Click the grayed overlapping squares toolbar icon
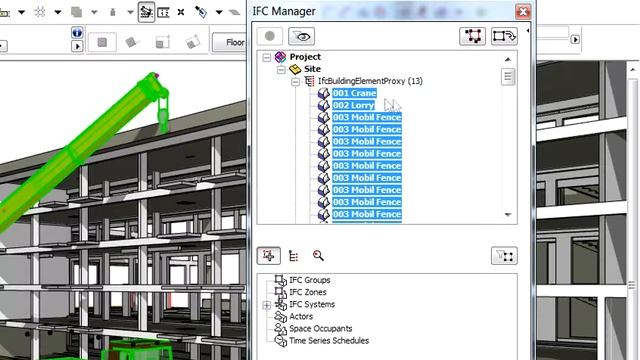Viewport: 640px width, 360px height. click(76, 12)
